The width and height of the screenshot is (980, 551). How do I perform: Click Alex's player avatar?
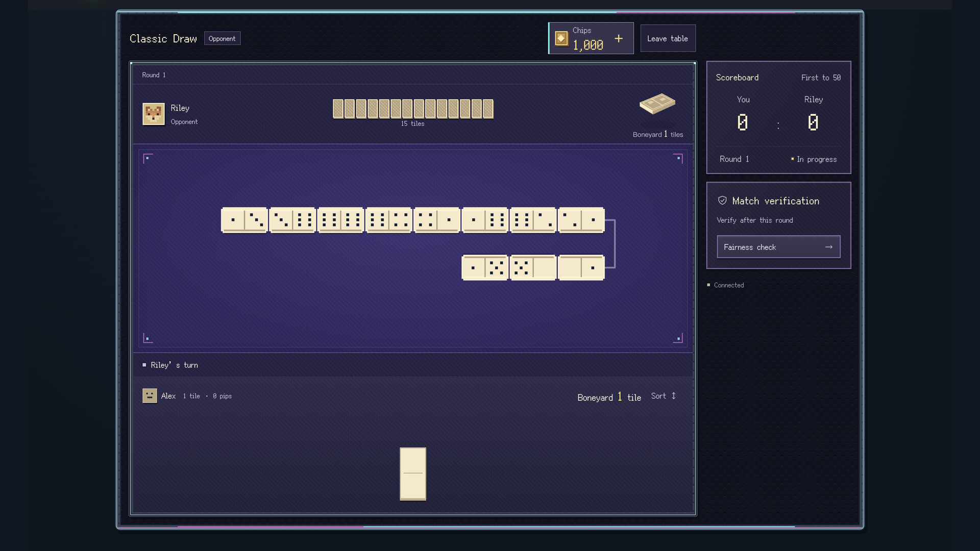[x=150, y=396]
